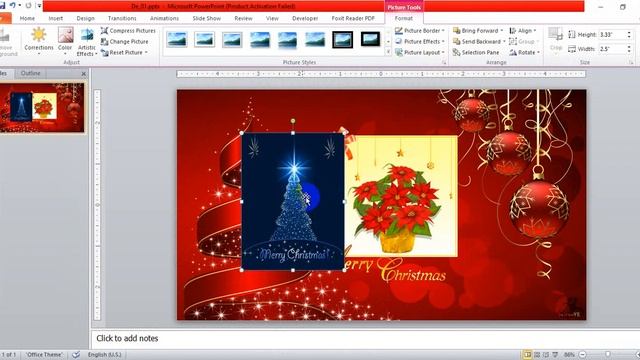The image size is (640, 360).
Task: Open Picture Layout dropdown
Action: coord(420,53)
